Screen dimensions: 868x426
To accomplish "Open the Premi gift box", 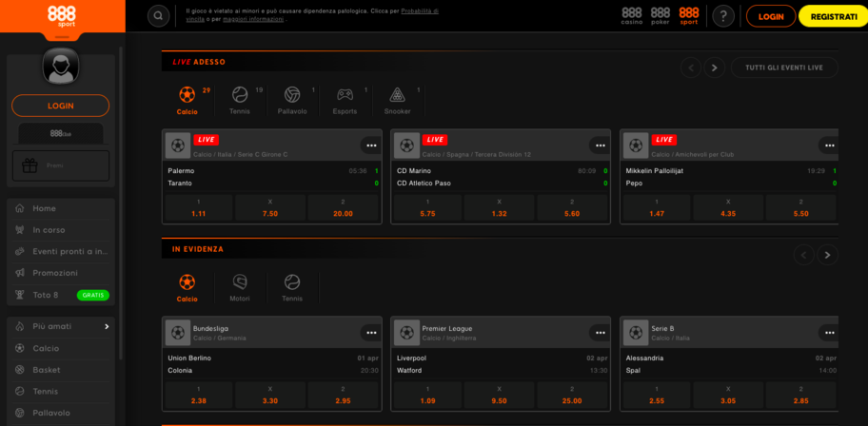I will pos(61,165).
